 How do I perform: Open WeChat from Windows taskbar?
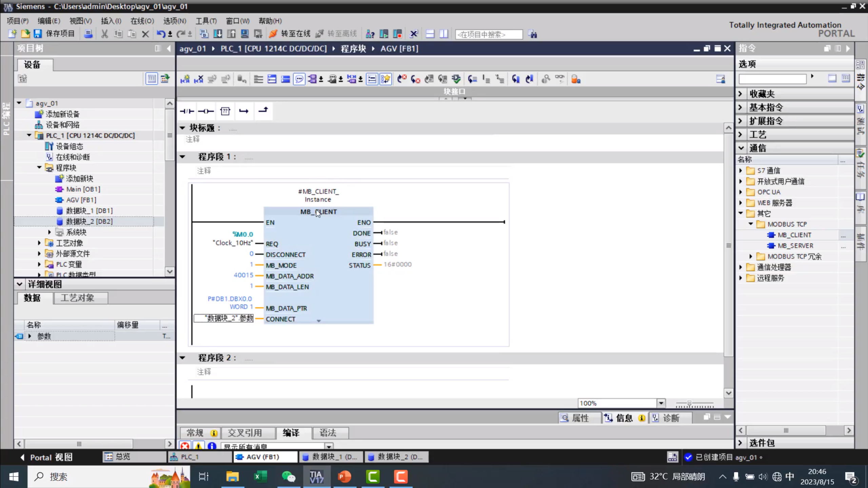(289, 477)
